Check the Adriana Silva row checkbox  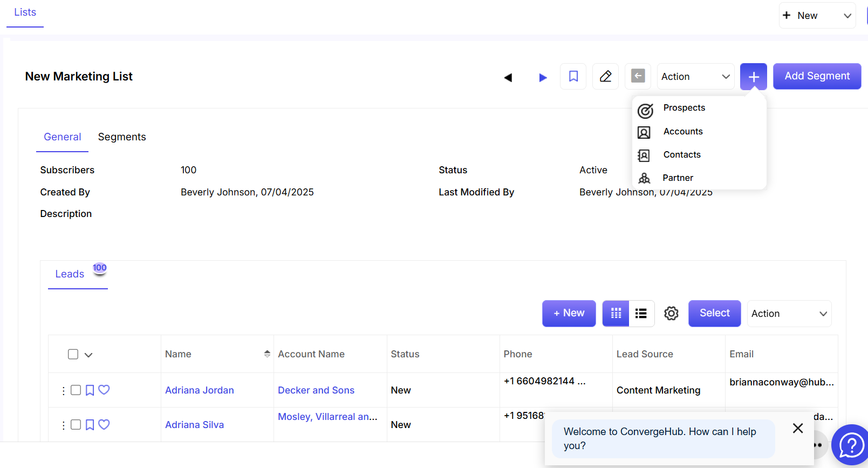(76, 424)
